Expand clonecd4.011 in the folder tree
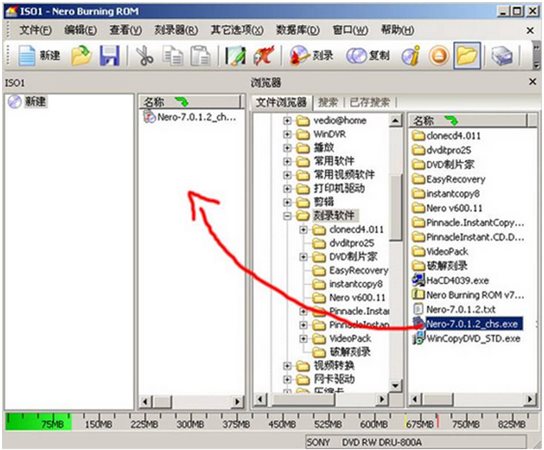 303,229
